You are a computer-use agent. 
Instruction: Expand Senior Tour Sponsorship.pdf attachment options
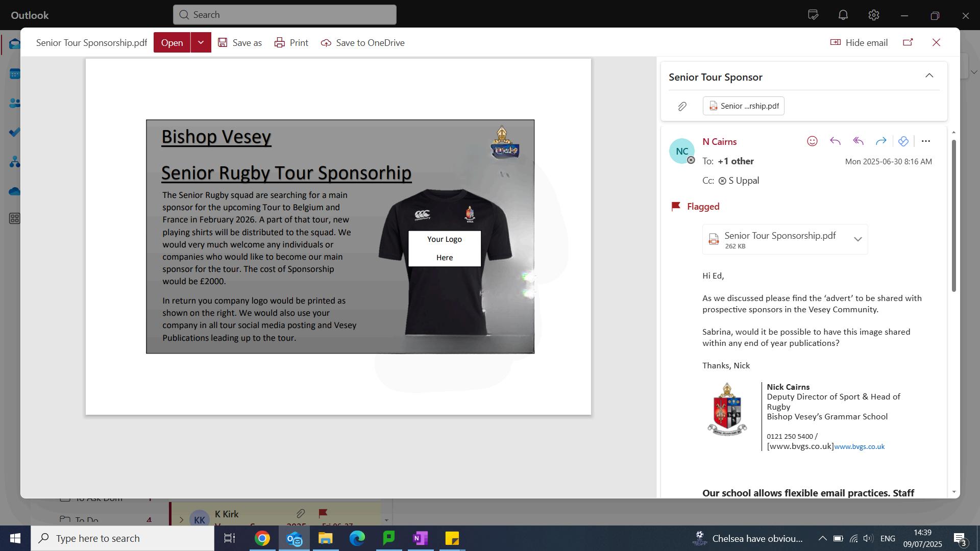click(857, 239)
